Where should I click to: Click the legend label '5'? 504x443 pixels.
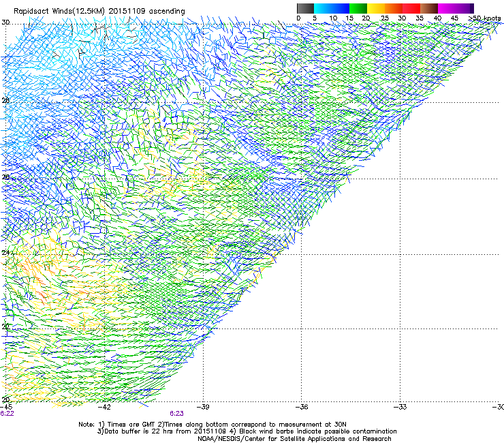click(x=315, y=18)
